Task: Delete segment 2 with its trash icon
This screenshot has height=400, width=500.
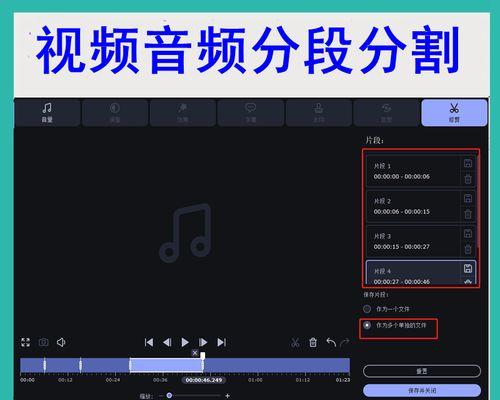Action: tap(468, 214)
